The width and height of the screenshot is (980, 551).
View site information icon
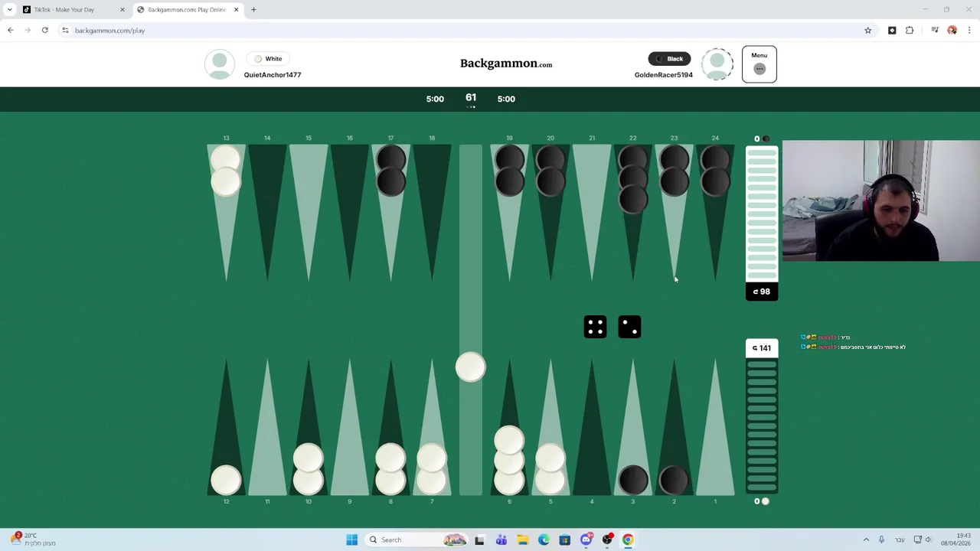65,31
